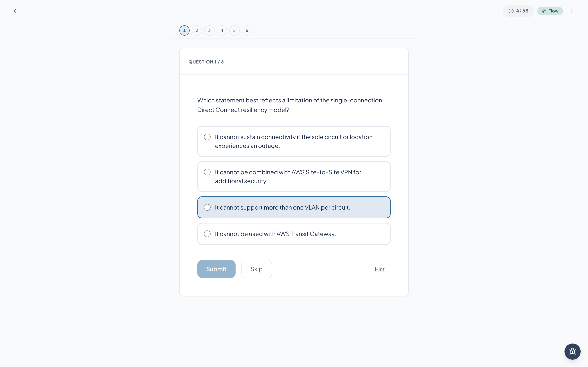Jump to question 4 in navigator
The image size is (588, 367).
pos(222,30)
